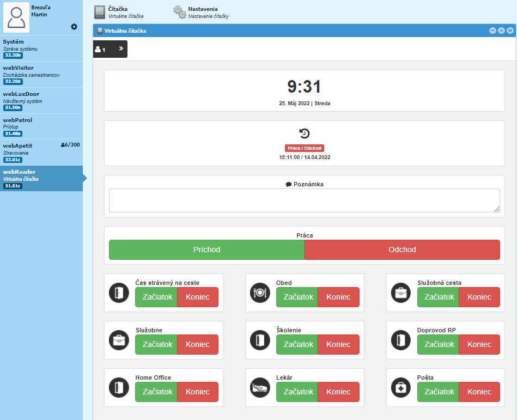The height and width of the screenshot is (420, 517).
Task: Start Školenie with Začiatok button
Action: point(297,344)
